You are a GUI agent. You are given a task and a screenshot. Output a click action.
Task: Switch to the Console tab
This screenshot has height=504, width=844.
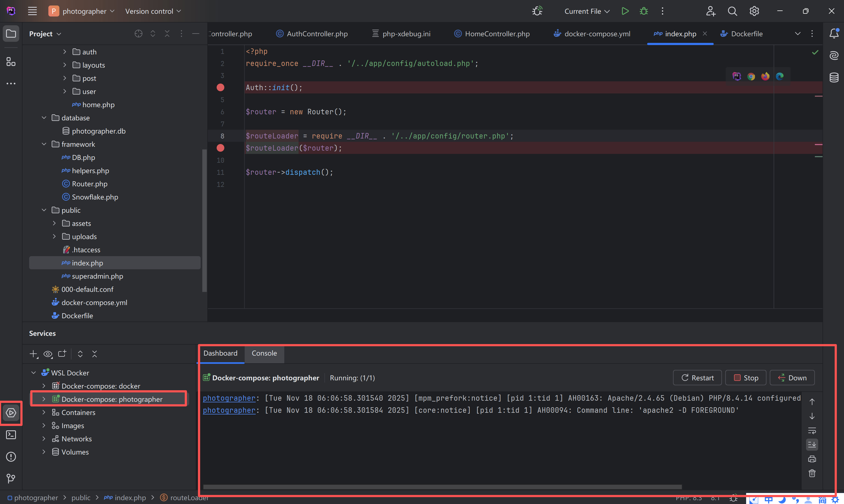[x=264, y=353]
